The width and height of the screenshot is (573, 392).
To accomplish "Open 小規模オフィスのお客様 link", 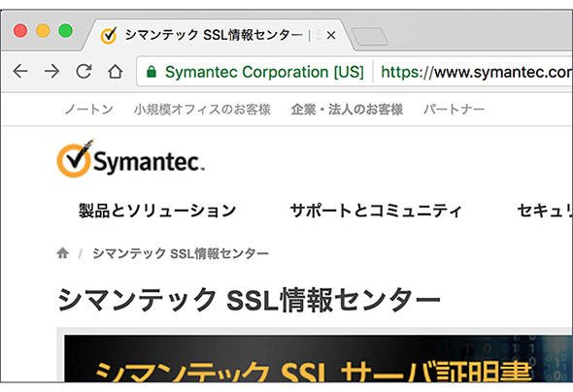I will 202,109.
